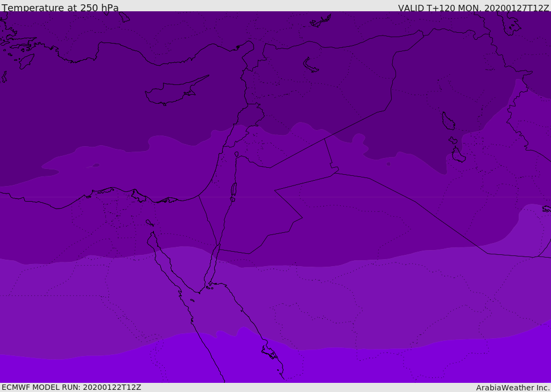This screenshot has width=551, height=392.
Task: Click the 'ECMWF MODEL RUN: 20200122T12Z' footer text
Action: (x=72, y=387)
